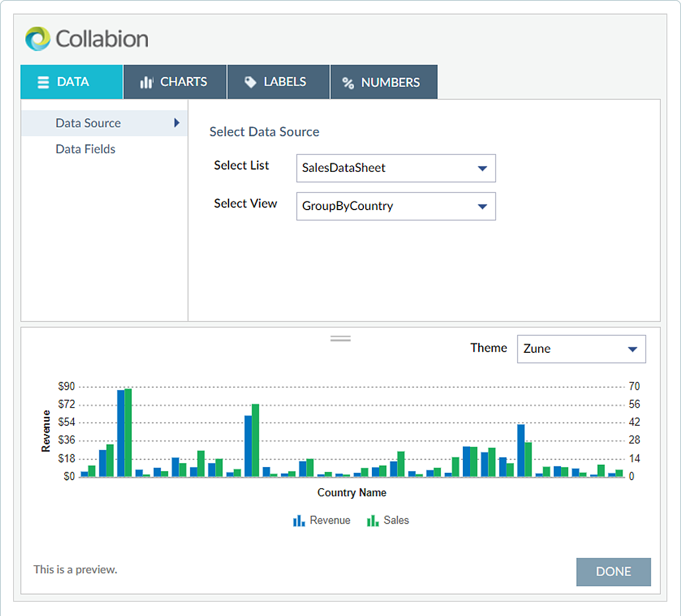Click the tallest blue Revenue bar

click(121, 433)
